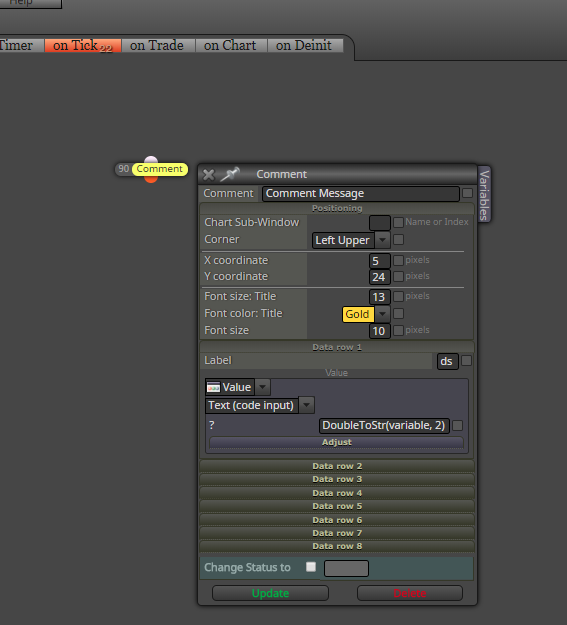Open the Value type dropdown arrow
The height and width of the screenshot is (625, 567).
click(262, 387)
